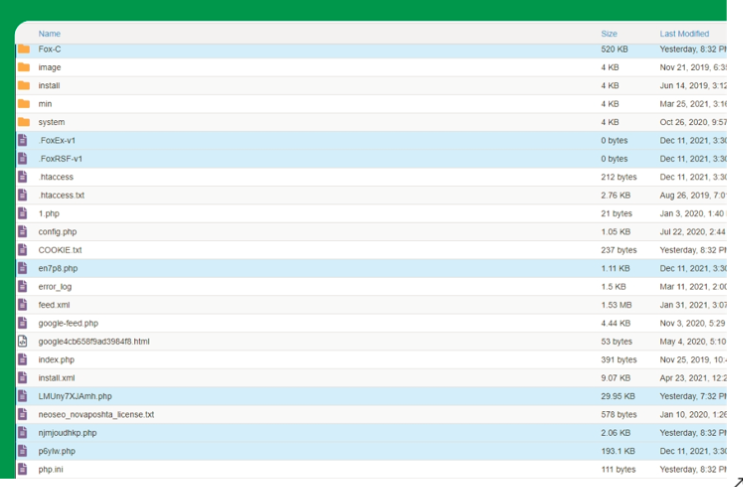The height and width of the screenshot is (487, 743).
Task: Click the file icon for .htaccess.txt
Action: (22, 195)
